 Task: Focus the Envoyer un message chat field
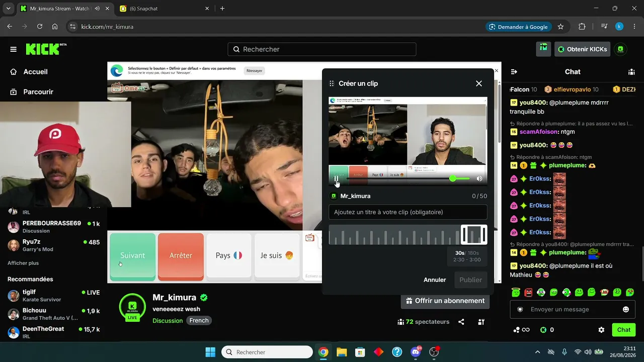(573, 309)
